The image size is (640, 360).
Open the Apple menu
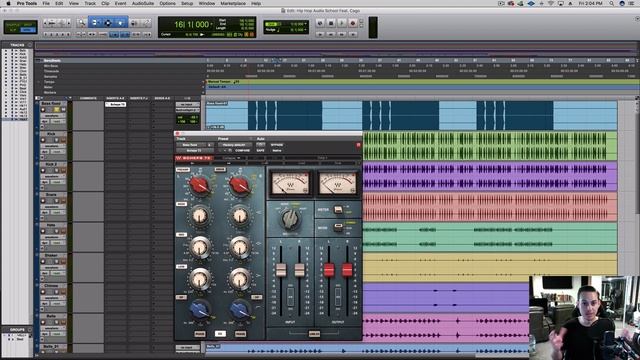(8, 3)
